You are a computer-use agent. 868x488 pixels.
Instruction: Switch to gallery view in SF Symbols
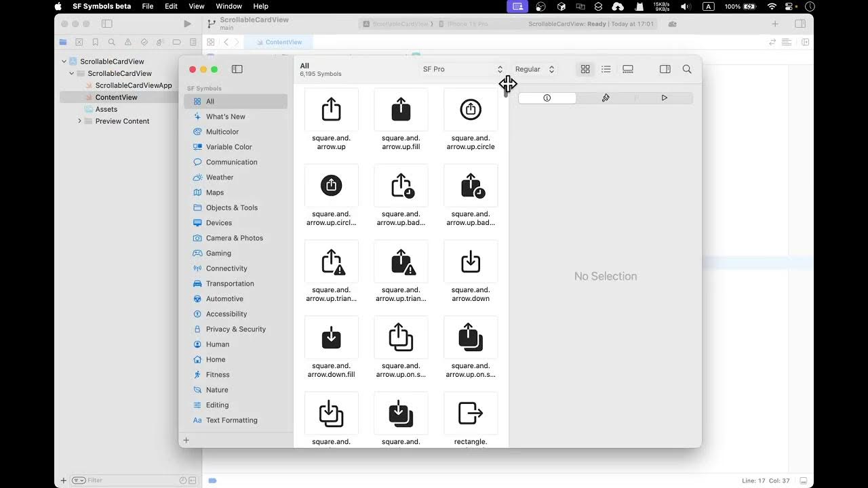point(628,69)
